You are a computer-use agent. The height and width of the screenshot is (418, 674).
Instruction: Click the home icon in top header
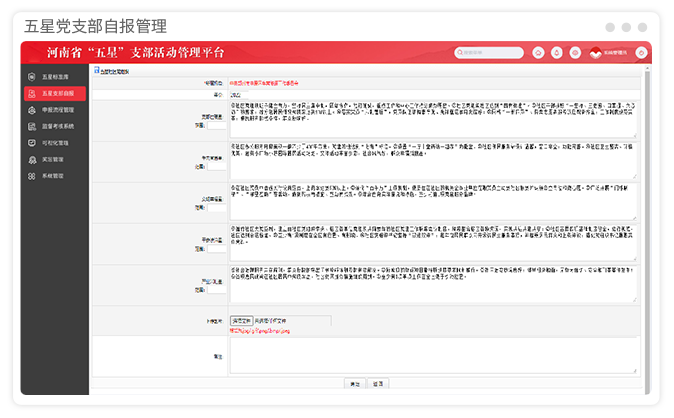click(x=539, y=53)
